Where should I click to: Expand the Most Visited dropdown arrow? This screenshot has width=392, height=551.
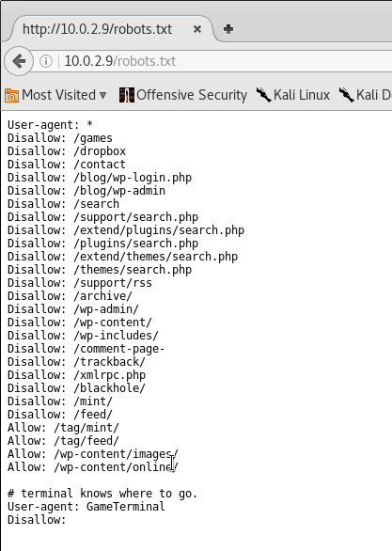[102, 95]
